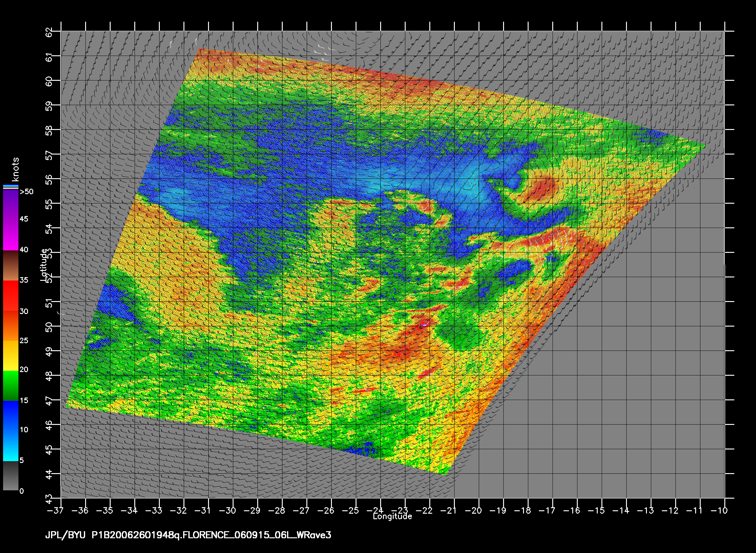Click the '45' legend label

click(24, 219)
